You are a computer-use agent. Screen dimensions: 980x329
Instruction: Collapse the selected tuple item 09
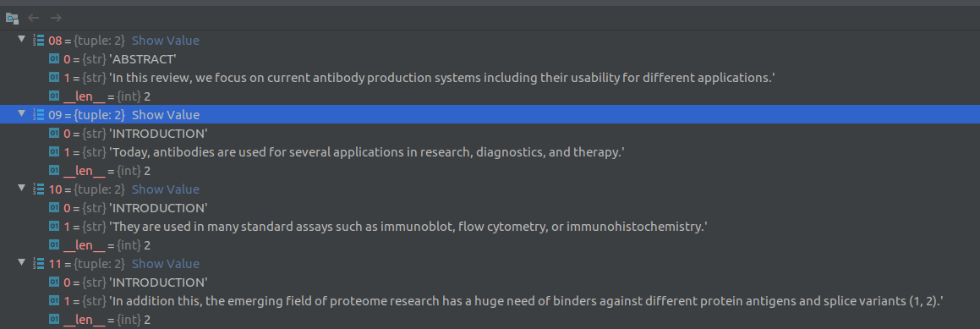(x=22, y=114)
